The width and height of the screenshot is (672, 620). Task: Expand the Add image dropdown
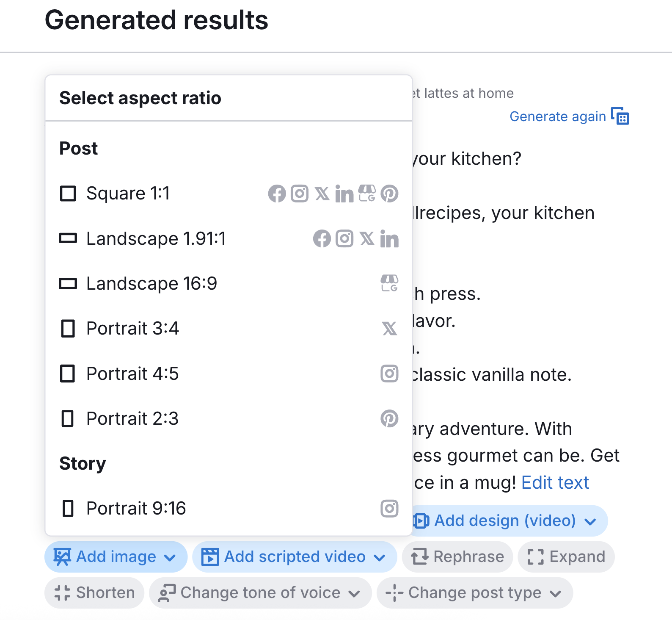[116, 557]
